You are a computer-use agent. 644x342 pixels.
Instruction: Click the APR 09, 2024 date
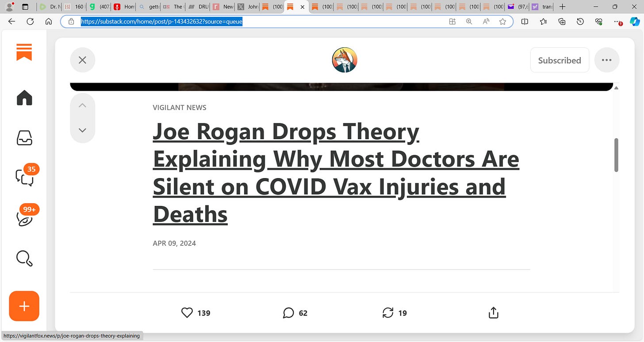174,243
